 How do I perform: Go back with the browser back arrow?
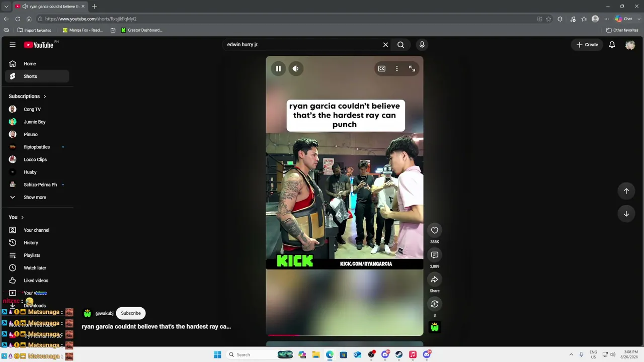coord(6,19)
